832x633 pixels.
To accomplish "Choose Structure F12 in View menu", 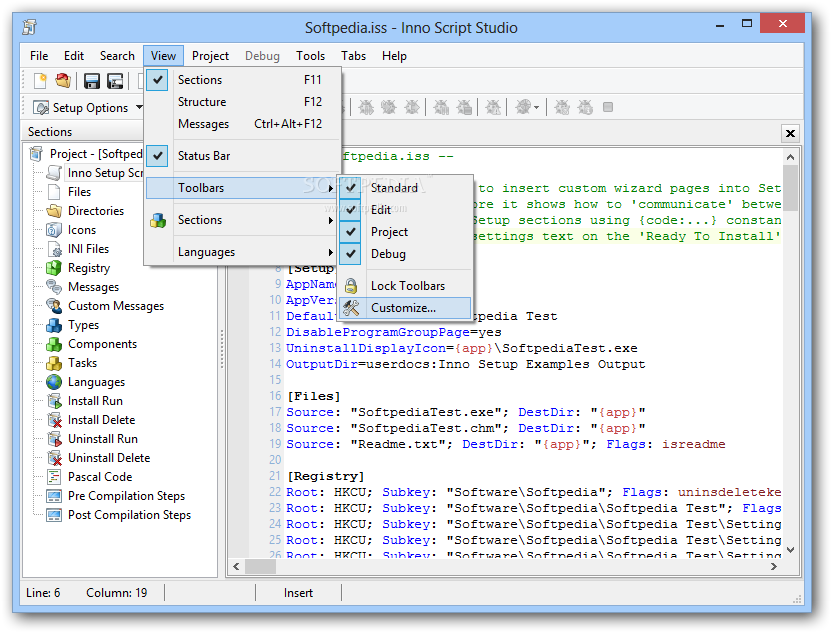I will pos(242,101).
